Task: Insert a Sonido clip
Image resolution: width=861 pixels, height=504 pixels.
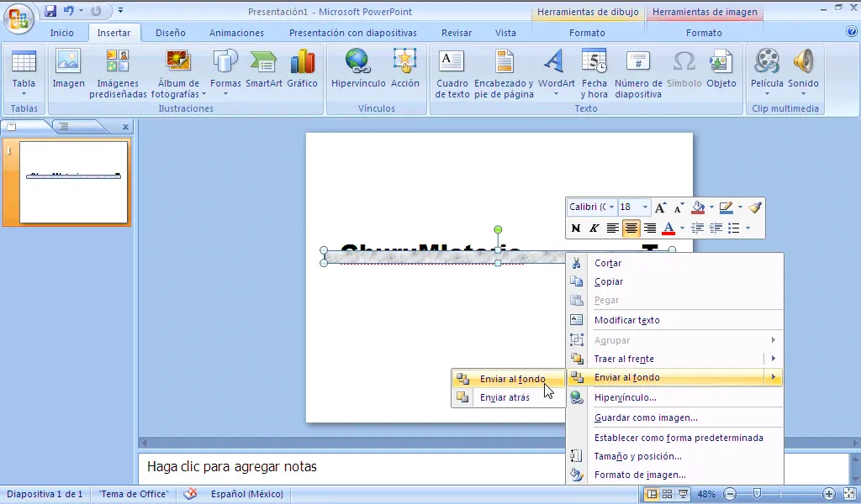Action: pyautogui.click(x=803, y=73)
